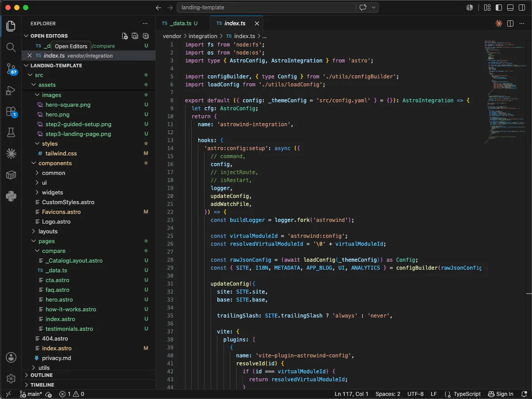The width and height of the screenshot is (532, 399).
Task: Open the Manage gear icon
Action: tap(11, 379)
